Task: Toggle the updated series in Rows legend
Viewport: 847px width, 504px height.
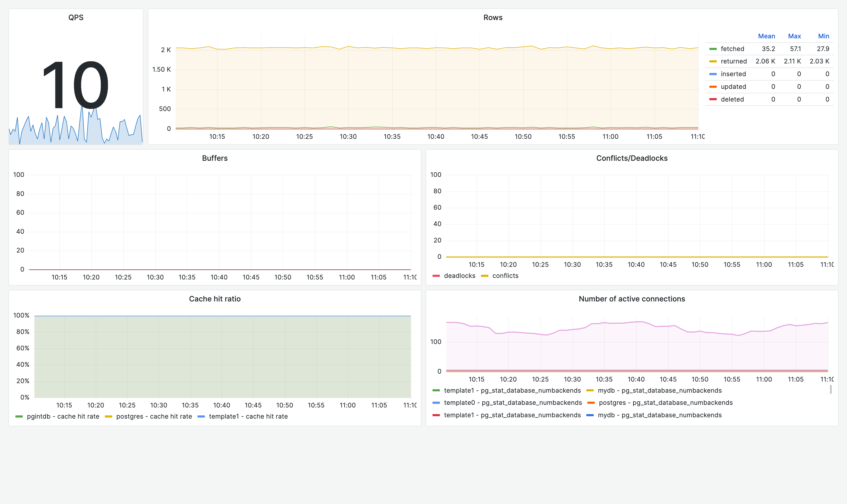Action: pos(733,87)
